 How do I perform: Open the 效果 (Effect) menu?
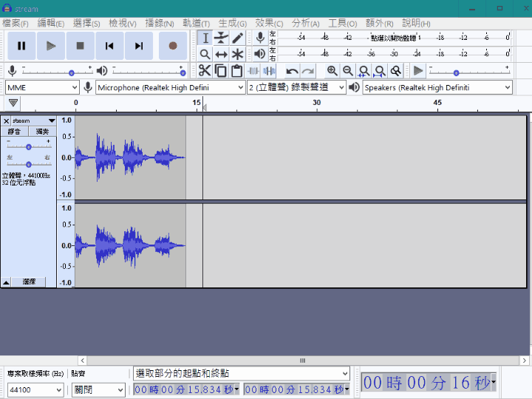pos(269,24)
